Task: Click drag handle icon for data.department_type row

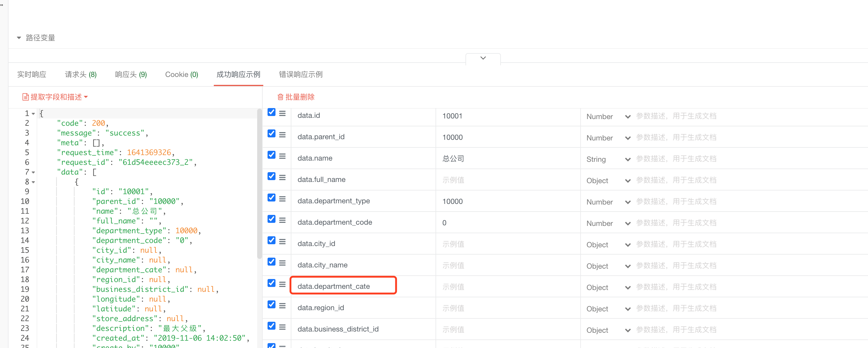Action: tap(283, 199)
